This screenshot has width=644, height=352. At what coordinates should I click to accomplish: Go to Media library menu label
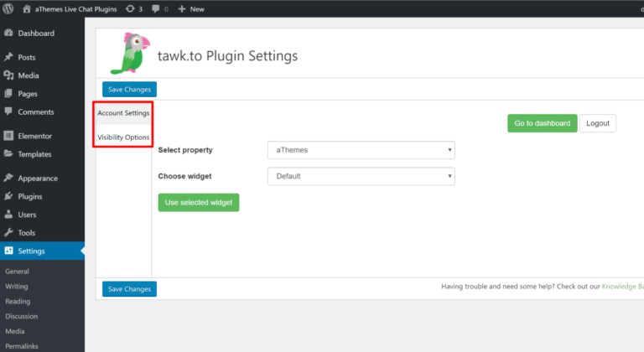coord(29,75)
